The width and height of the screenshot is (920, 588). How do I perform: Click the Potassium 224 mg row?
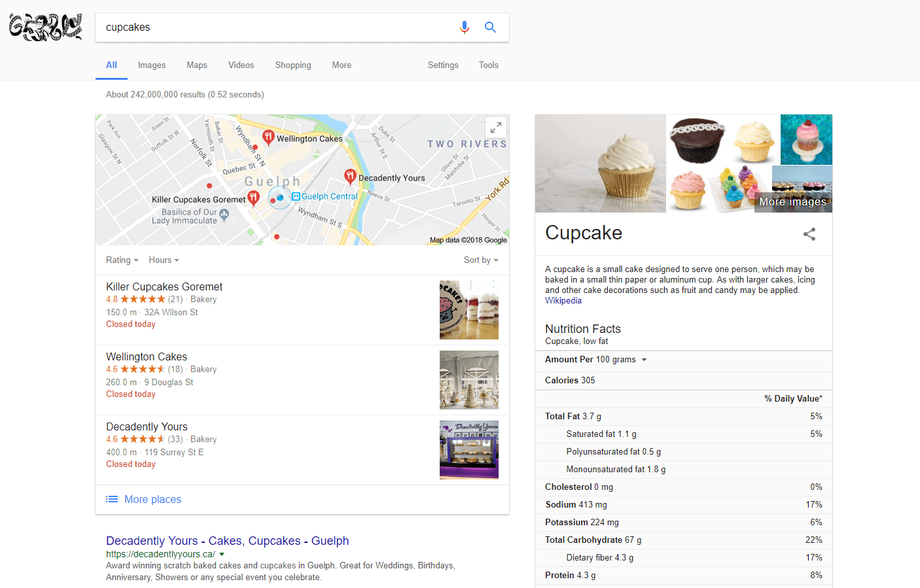(x=684, y=522)
